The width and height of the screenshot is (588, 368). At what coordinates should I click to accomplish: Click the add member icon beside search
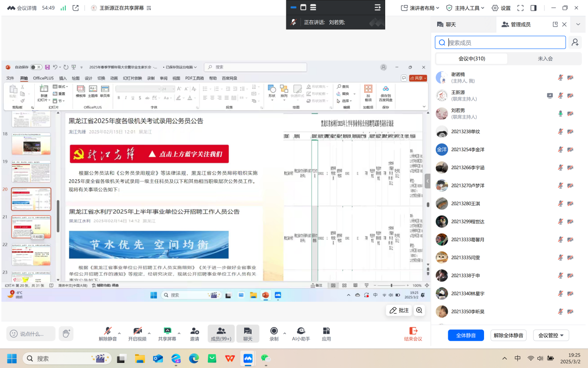pyautogui.click(x=575, y=43)
